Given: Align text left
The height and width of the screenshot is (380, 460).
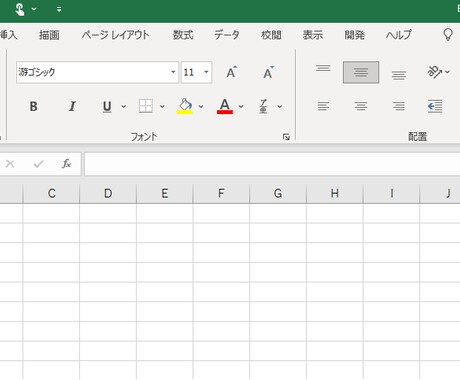Looking at the screenshot, I should pos(323,106).
